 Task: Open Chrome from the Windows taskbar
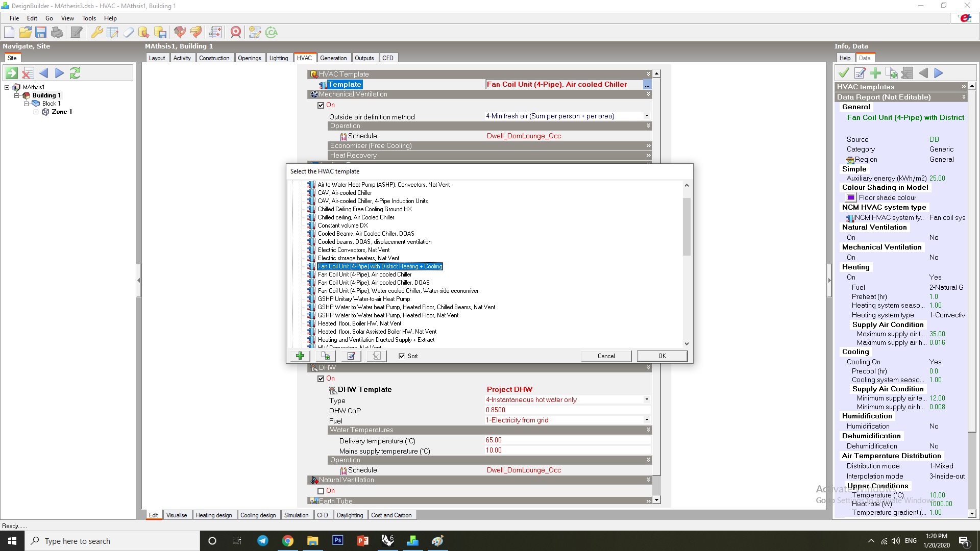(x=288, y=541)
